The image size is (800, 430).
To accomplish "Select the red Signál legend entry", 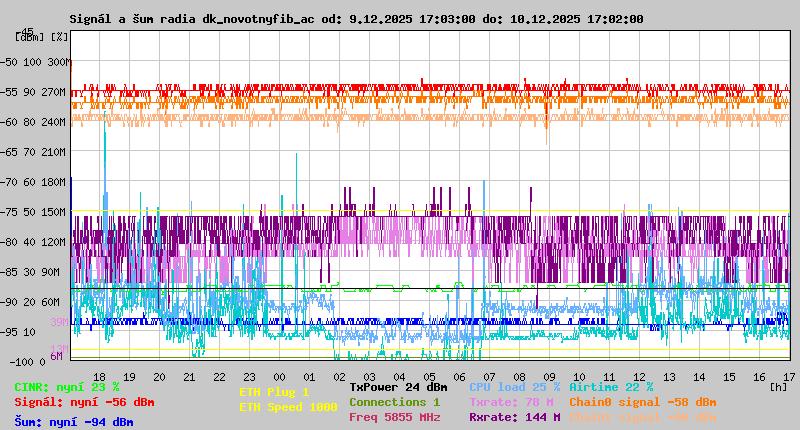I will point(84,402).
